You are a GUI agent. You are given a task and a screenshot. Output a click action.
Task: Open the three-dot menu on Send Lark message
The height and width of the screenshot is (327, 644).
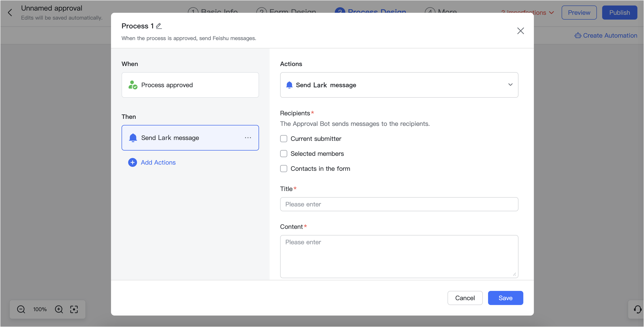coord(248,138)
